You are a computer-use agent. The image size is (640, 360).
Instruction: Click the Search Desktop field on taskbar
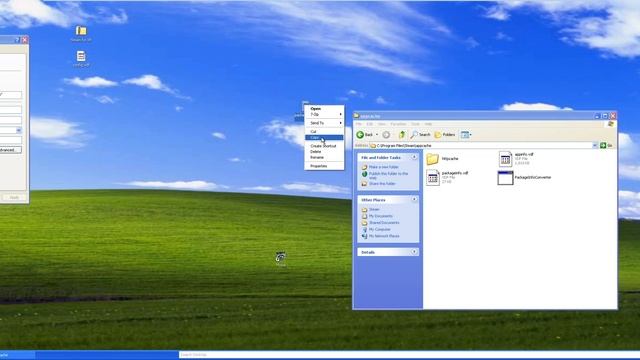(x=409, y=355)
